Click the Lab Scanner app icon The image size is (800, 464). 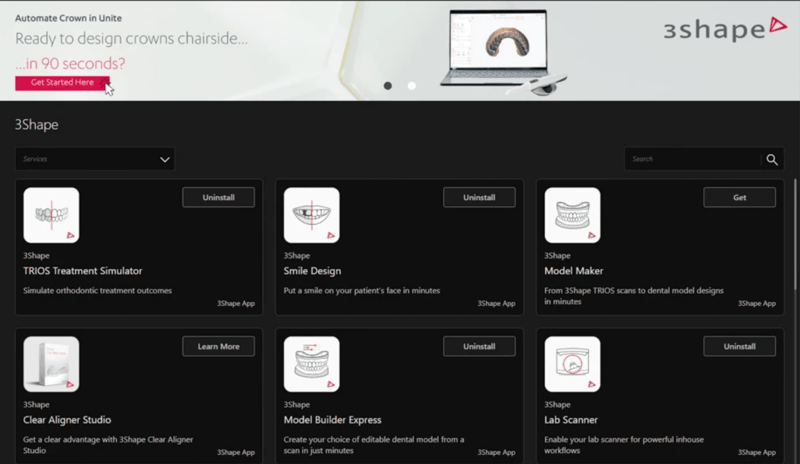pyautogui.click(x=572, y=364)
